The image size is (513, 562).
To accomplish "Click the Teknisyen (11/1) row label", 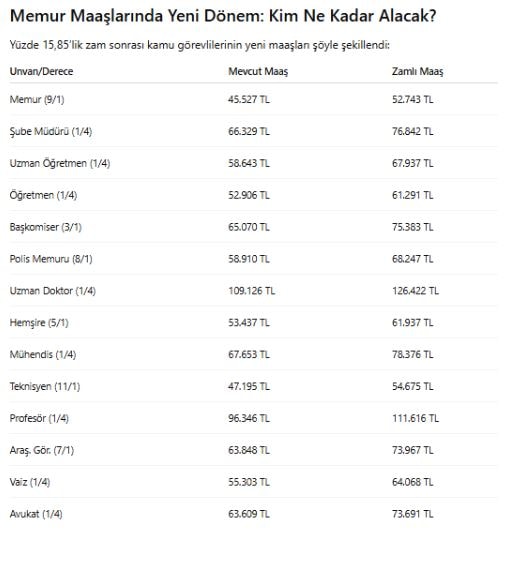I will (x=45, y=386).
